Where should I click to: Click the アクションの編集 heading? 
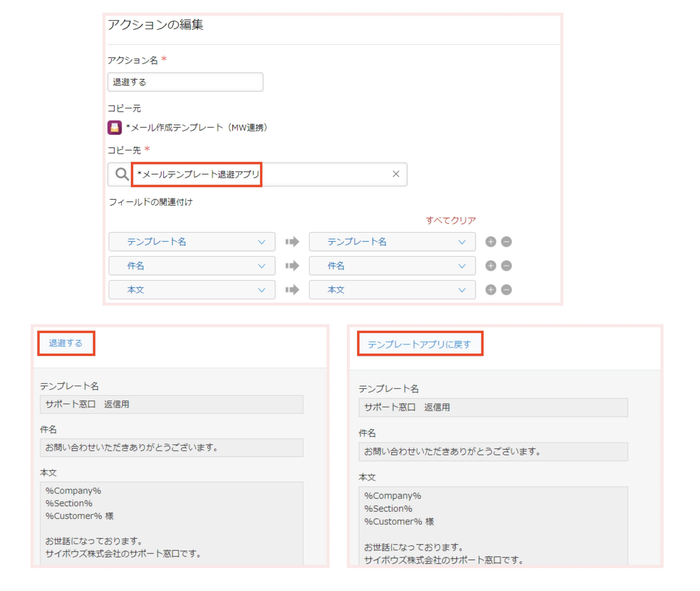[x=155, y=24]
